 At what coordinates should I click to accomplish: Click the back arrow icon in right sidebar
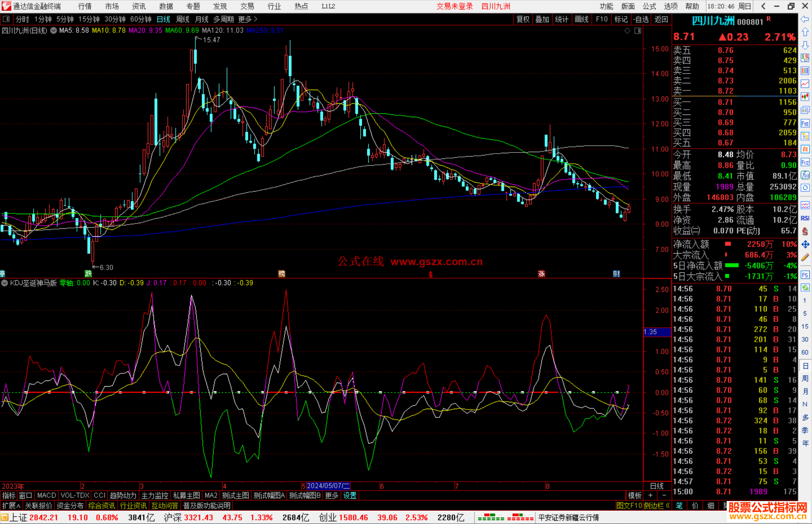tap(805, 19)
